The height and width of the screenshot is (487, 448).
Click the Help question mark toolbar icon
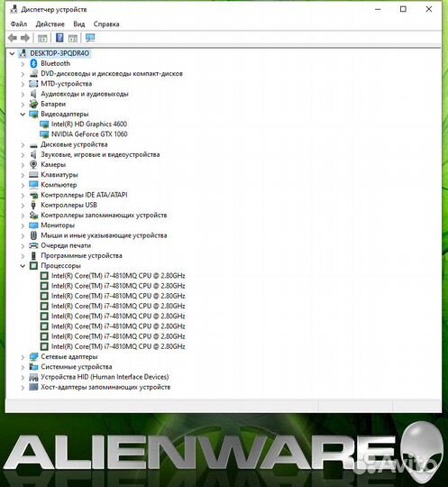click(59, 38)
